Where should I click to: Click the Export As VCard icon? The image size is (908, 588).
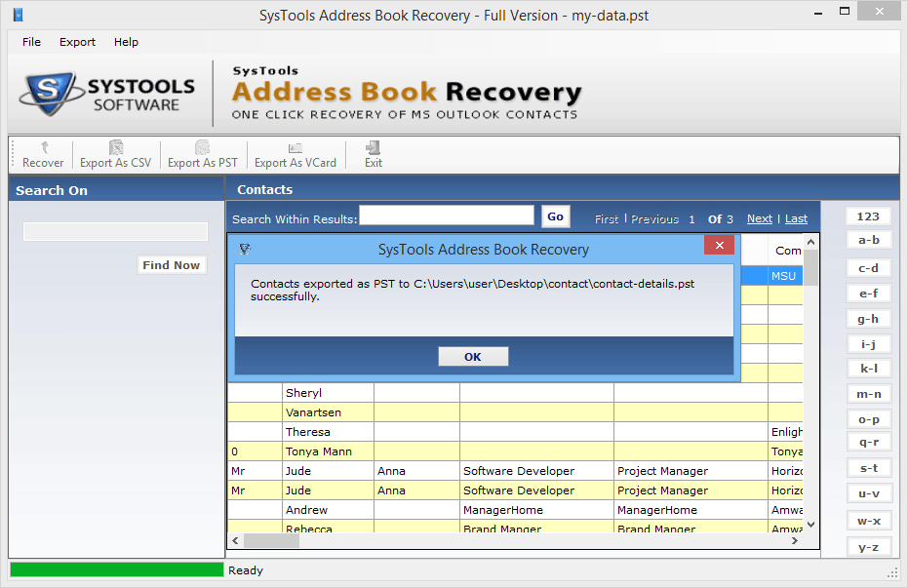click(296, 155)
